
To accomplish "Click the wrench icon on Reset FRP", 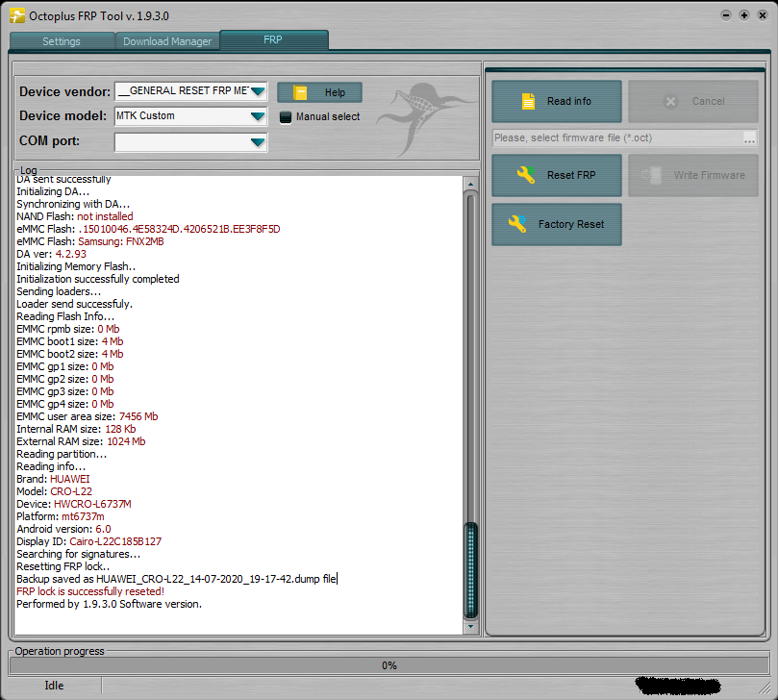I will point(526,175).
